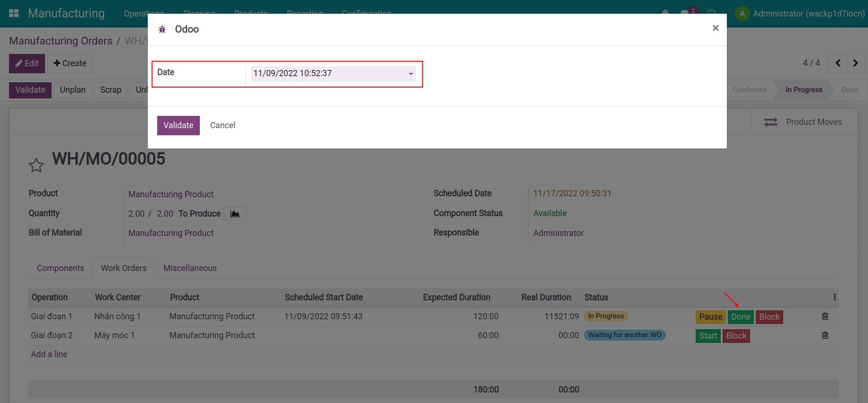
Task: Mark order as favorite with star icon
Action: tap(36, 165)
